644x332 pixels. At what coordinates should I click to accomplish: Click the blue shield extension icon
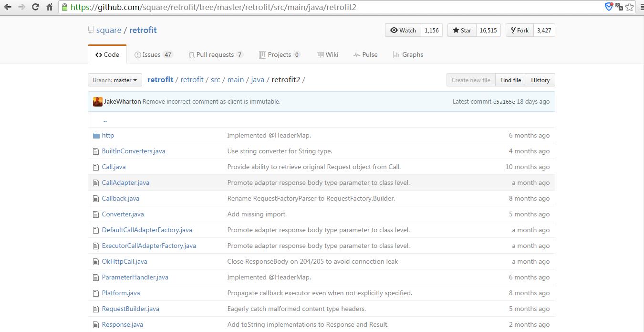click(609, 7)
